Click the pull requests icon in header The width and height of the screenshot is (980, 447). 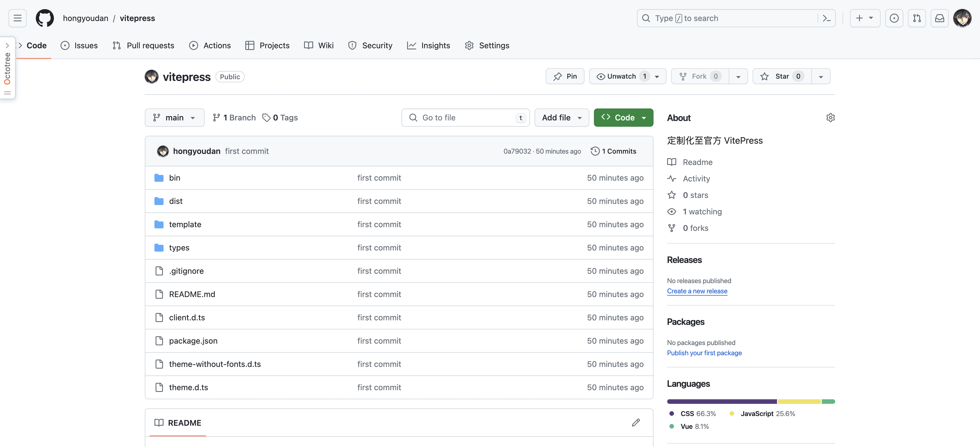tap(916, 18)
